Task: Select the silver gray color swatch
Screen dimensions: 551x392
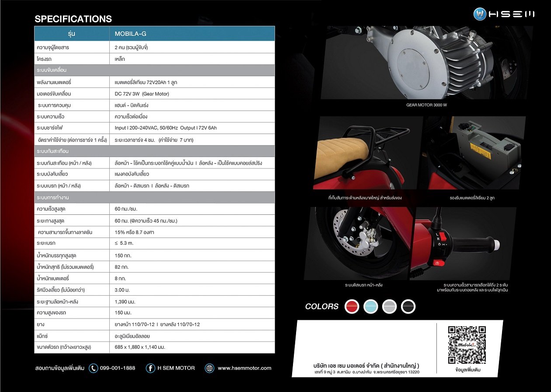Action: coord(389,307)
